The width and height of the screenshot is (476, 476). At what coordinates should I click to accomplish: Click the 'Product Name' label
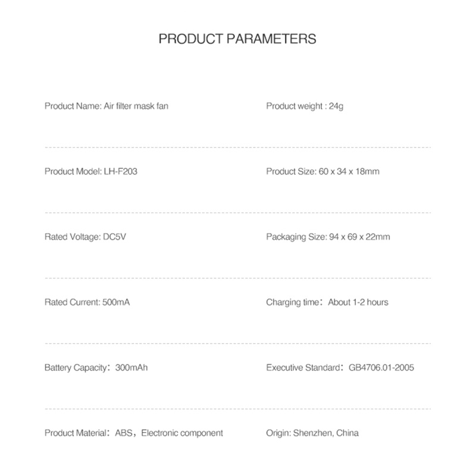tap(69, 106)
